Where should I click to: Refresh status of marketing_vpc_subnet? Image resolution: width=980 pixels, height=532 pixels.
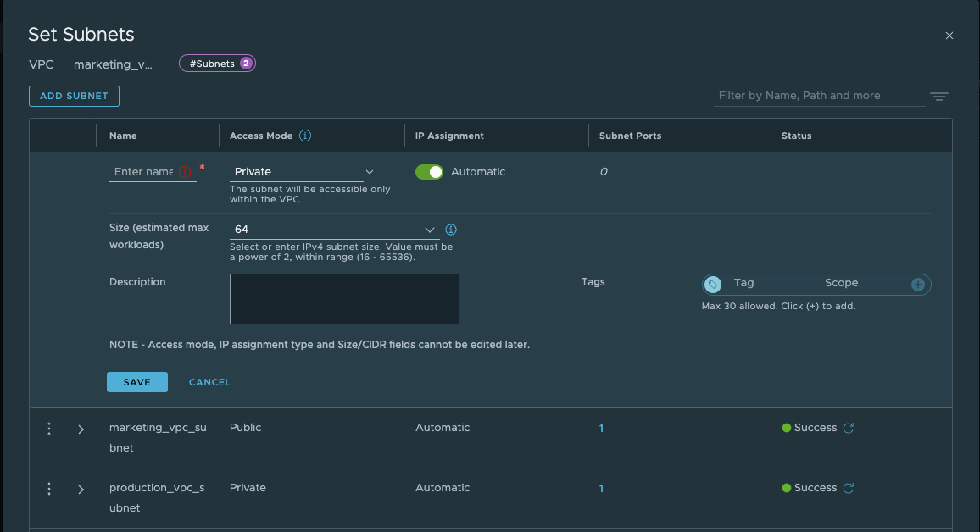coord(848,429)
